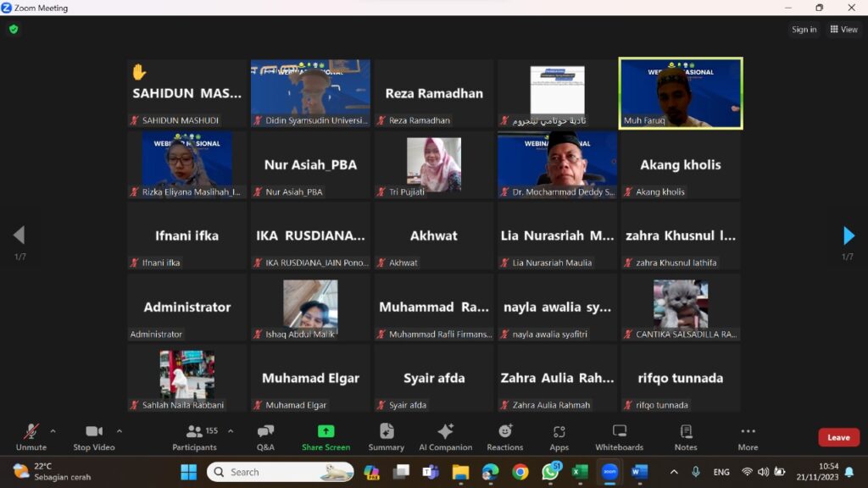
Task: Expand video options arrow next to Stop Video
Action: 119,430
